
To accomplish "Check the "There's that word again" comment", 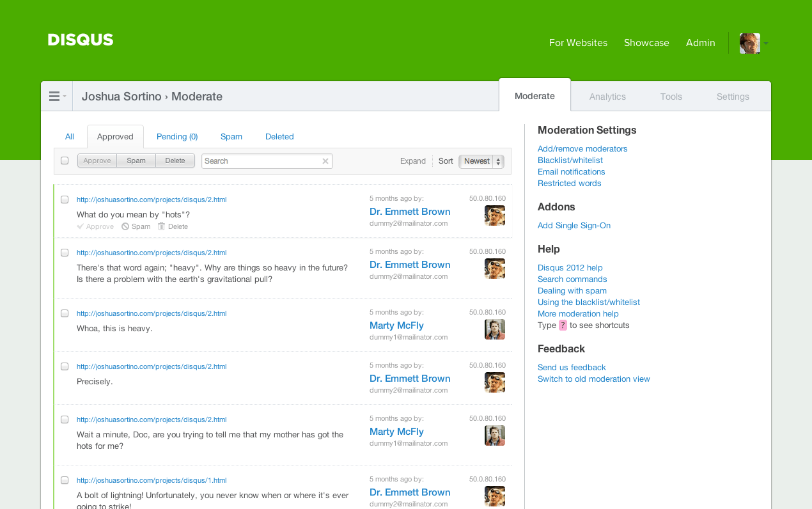I will tap(65, 253).
